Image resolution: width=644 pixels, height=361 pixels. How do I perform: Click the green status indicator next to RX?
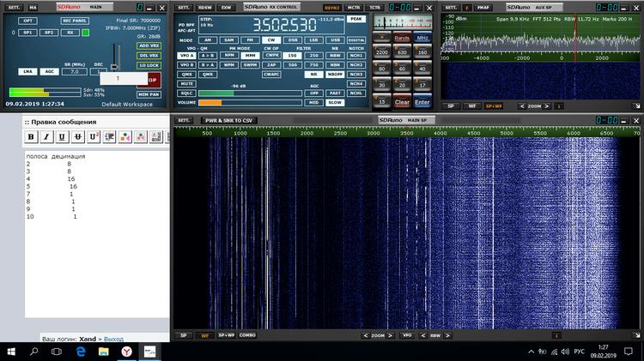[85, 33]
